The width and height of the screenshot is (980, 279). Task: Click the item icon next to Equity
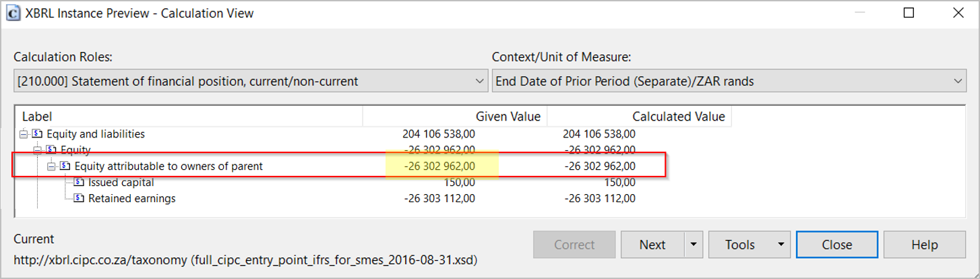[x=51, y=150]
